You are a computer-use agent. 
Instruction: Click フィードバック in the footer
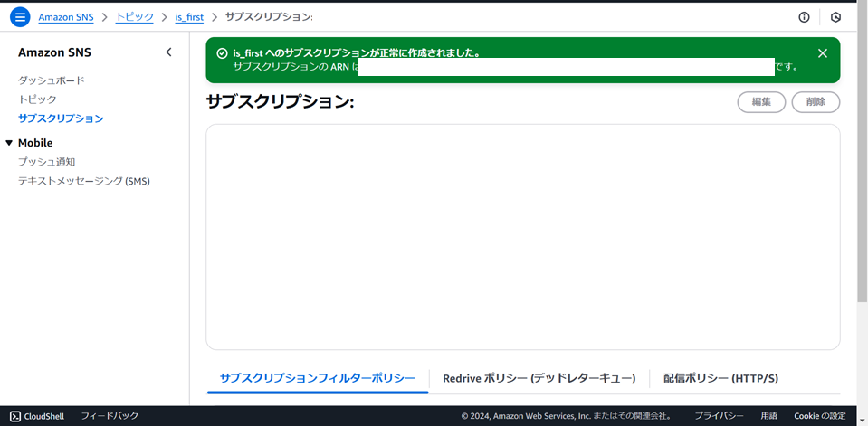coord(110,416)
